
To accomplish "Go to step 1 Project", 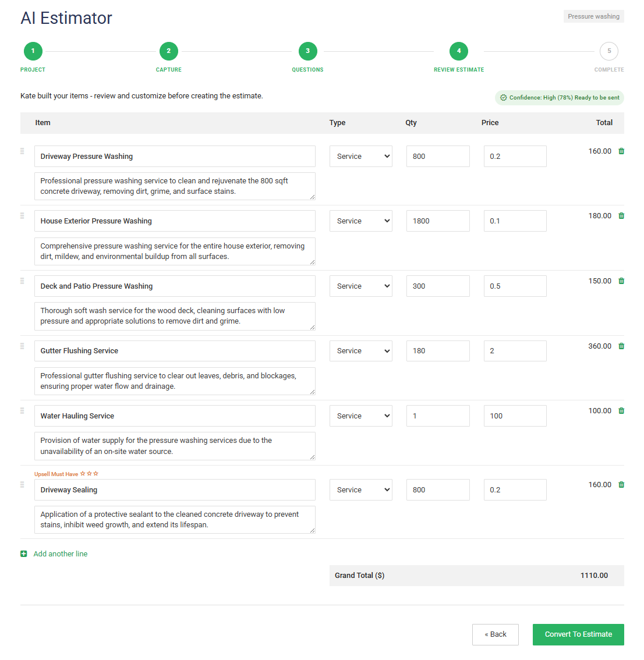I will [33, 51].
